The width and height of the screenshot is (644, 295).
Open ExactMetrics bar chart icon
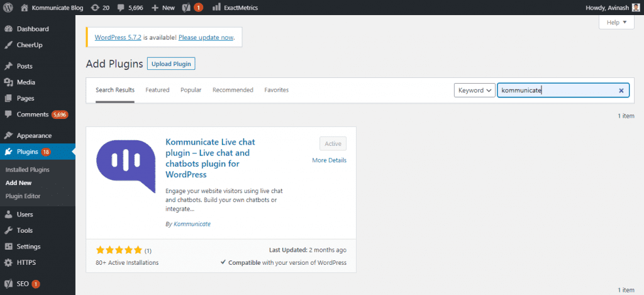[216, 8]
